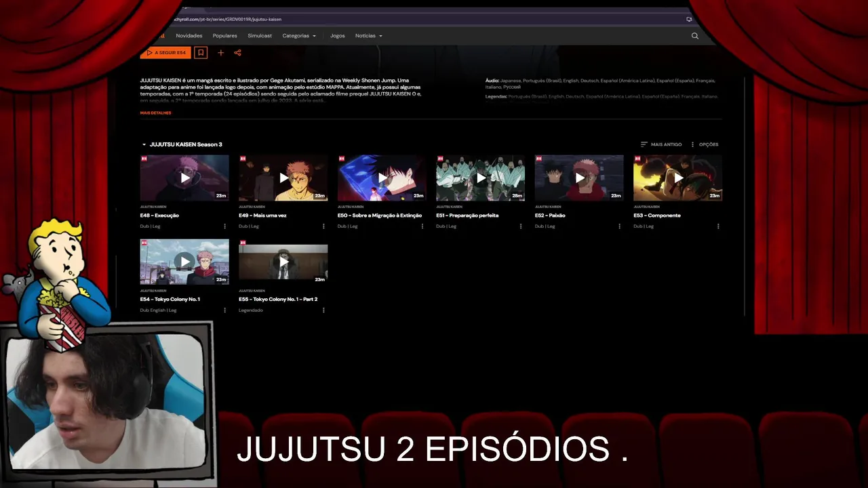Play E51 Preparação perfeita thumbnail
This screenshot has width=868, height=488.
click(480, 178)
